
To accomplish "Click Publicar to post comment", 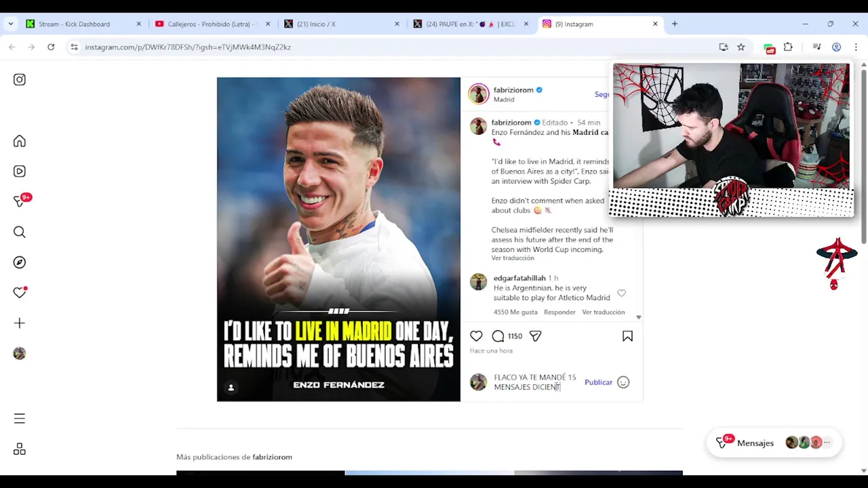I will coord(598,382).
